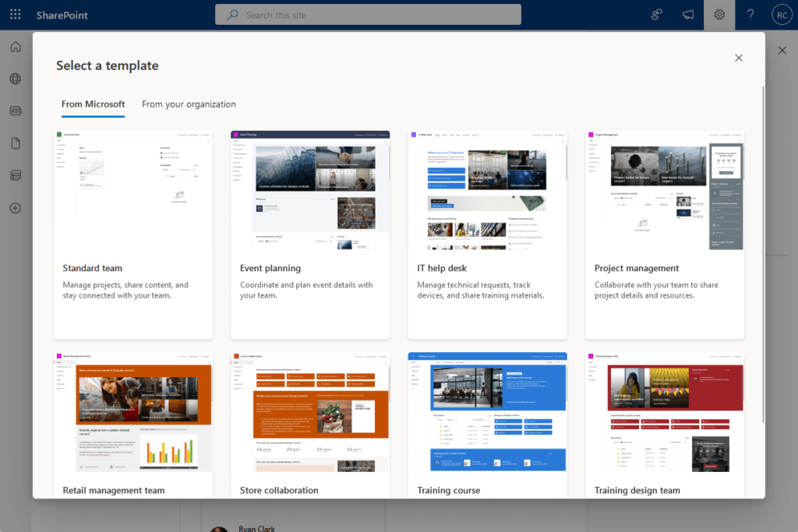Switch to From Microsoft tab
Image resolution: width=798 pixels, height=532 pixels.
94,104
